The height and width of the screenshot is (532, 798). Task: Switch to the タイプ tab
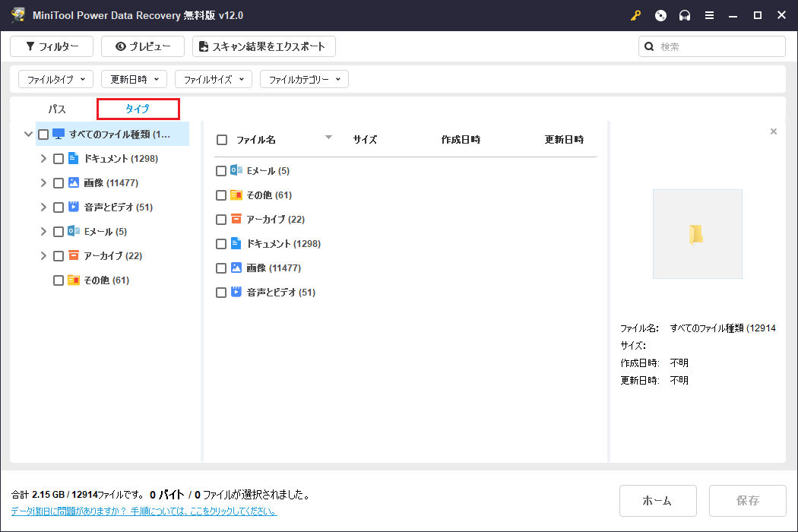point(138,109)
